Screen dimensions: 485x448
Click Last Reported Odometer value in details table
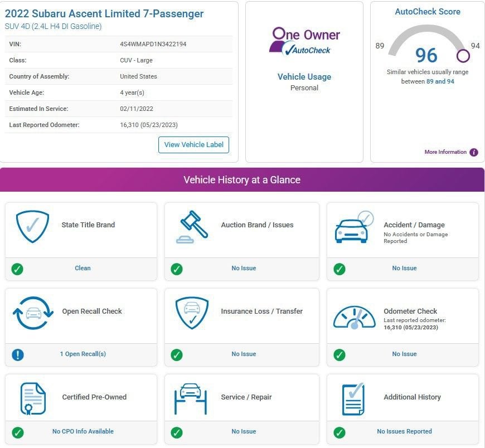tap(149, 125)
